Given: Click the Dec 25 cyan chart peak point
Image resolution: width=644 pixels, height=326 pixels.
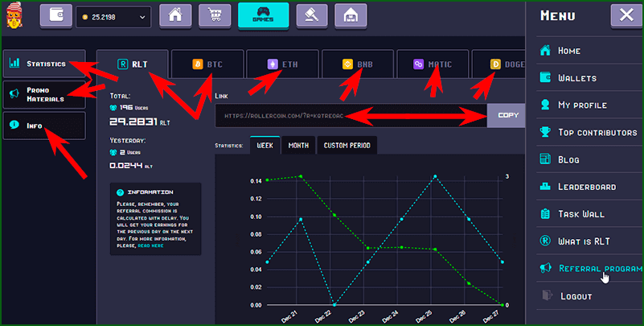Looking at the screenshot, I should 435,177.
